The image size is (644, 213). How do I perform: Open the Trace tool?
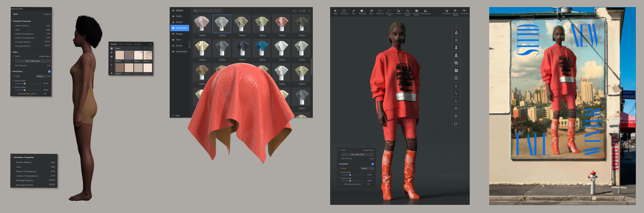(x=371, y=11)
